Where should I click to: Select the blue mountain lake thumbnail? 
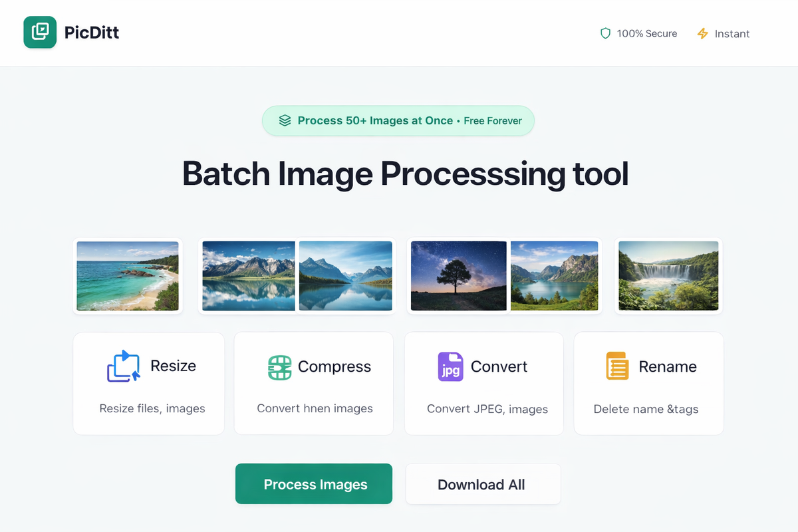point(346,276)
